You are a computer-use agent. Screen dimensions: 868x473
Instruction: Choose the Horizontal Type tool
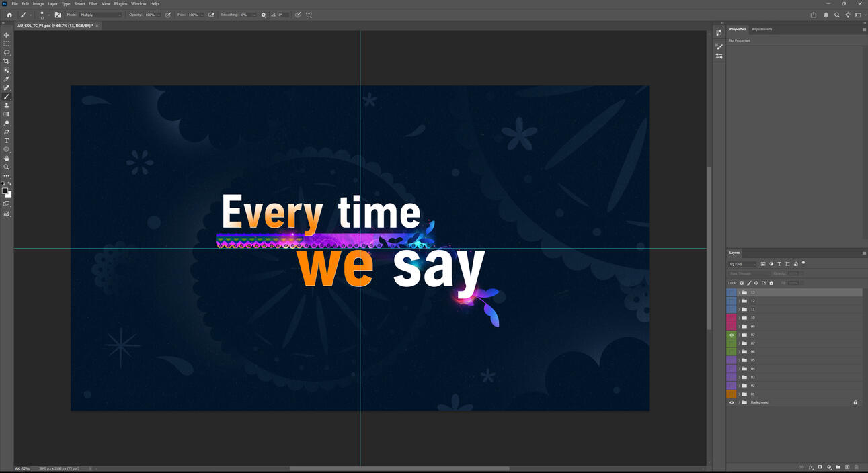[x=7, y=140]
